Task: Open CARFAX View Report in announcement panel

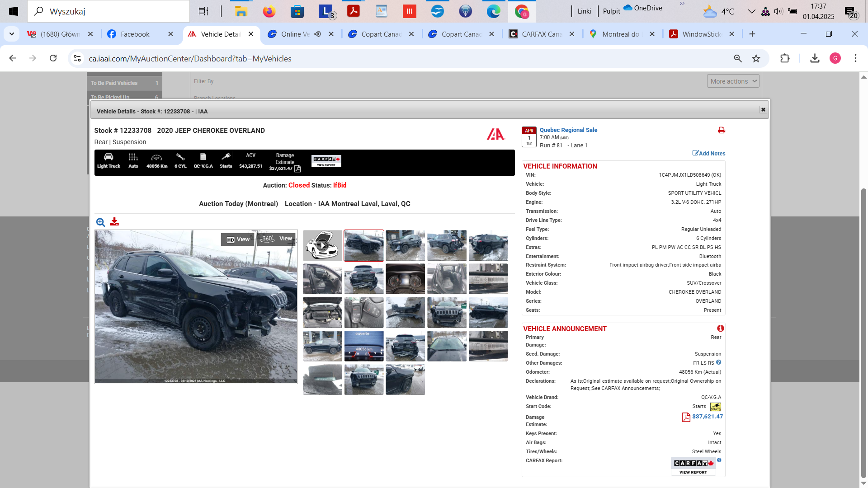Action: tap(693, 466)
